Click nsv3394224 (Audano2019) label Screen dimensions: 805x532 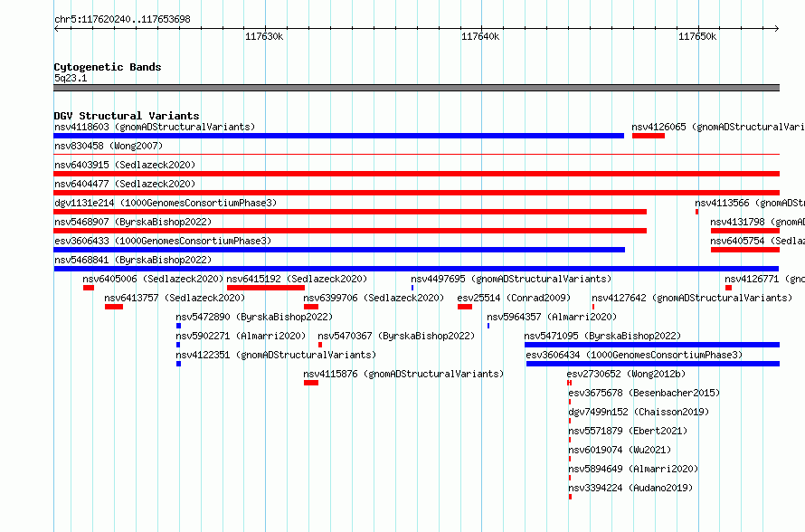[630, 488]
